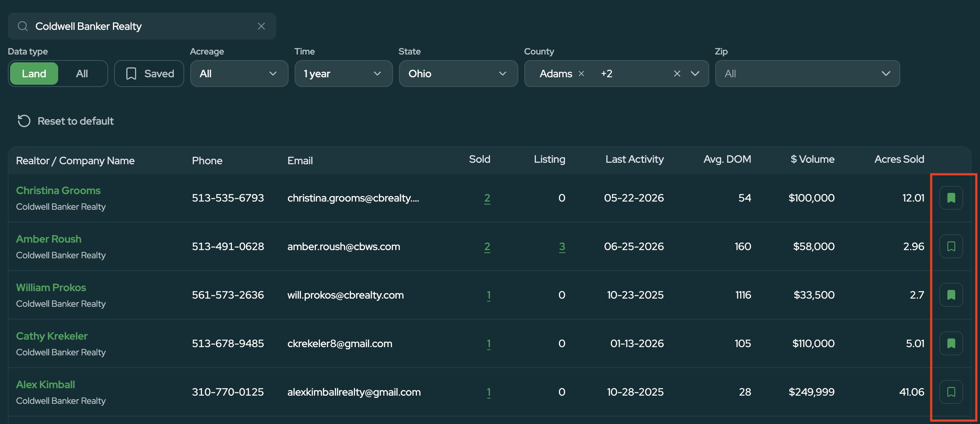
Task: Click volume value $249,999
Action: [811, 392]
